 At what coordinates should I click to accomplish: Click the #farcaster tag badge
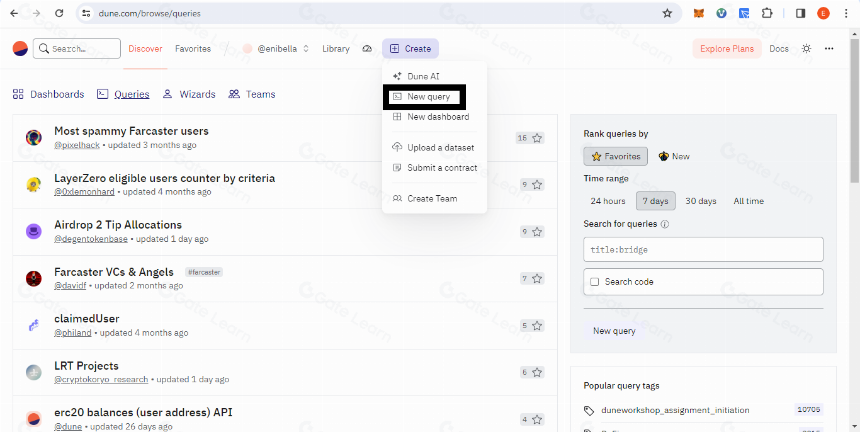[x=204, y=272]
